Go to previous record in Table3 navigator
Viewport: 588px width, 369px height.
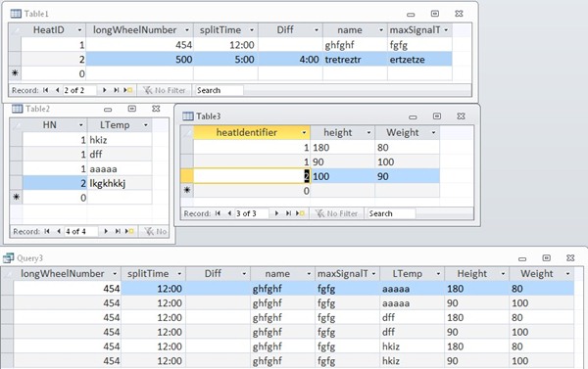pyautogui.click(x=229, y=213)
